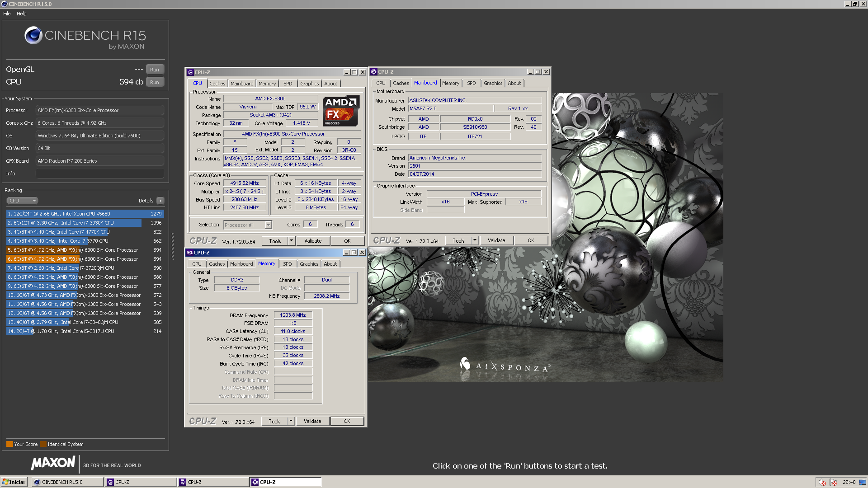Screen dimensions: 868x488
Task: Open the Help menu
Action: click(x=21, y=14)
